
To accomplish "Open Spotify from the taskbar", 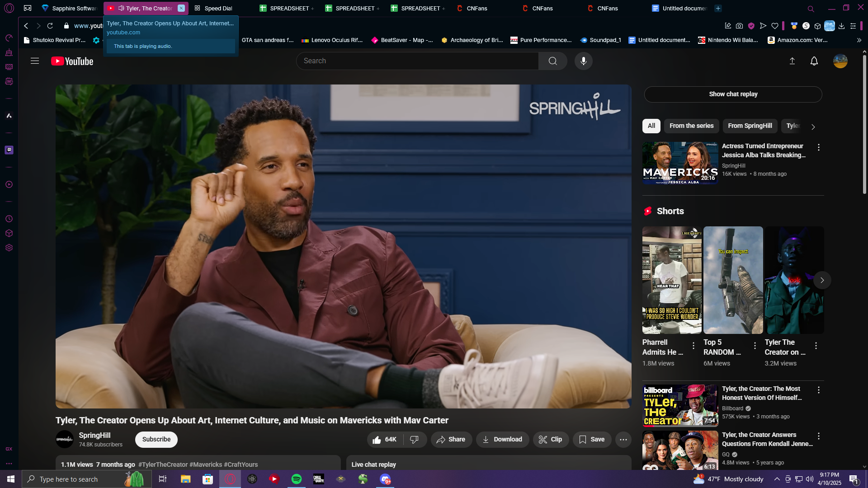I will pos(297,479).
